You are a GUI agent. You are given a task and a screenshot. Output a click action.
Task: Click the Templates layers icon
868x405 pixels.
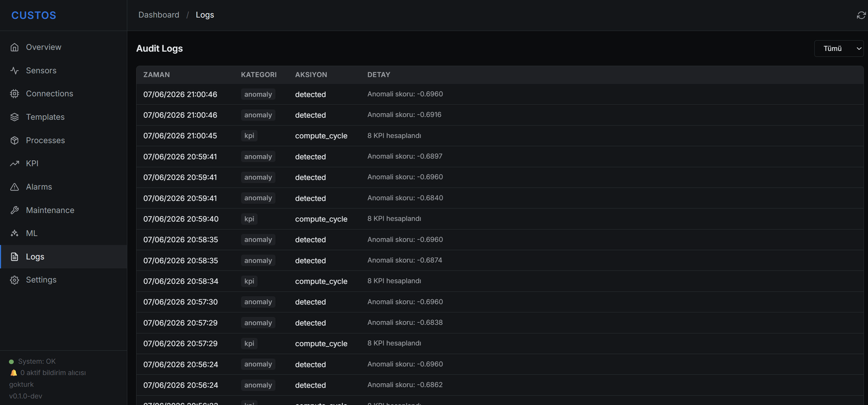click(15, 117)
